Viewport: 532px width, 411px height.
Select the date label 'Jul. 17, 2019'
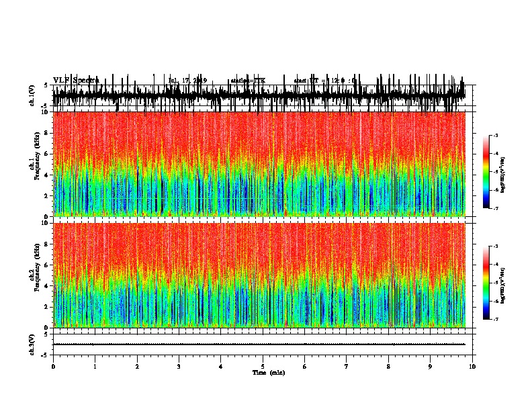pyautogui.click(x=187, y=81)
